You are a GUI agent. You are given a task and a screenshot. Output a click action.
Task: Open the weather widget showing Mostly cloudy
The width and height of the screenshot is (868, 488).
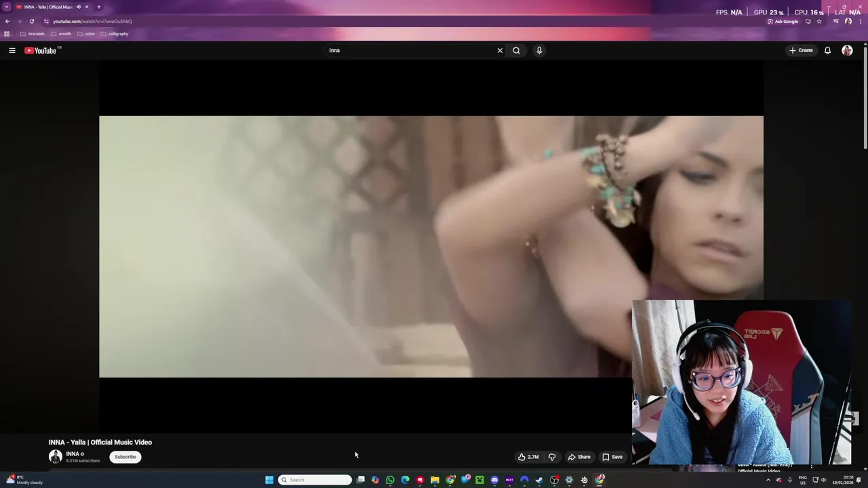coord(24,480)
